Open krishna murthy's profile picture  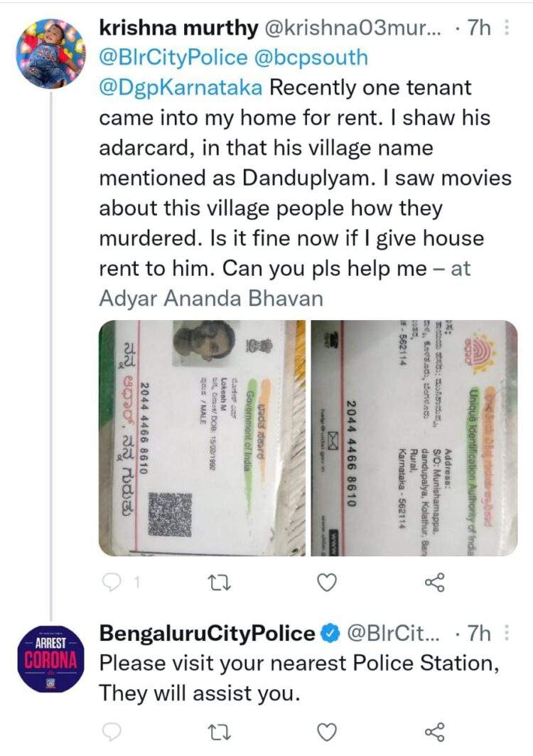pyautogui.click(x=50, y=53)
